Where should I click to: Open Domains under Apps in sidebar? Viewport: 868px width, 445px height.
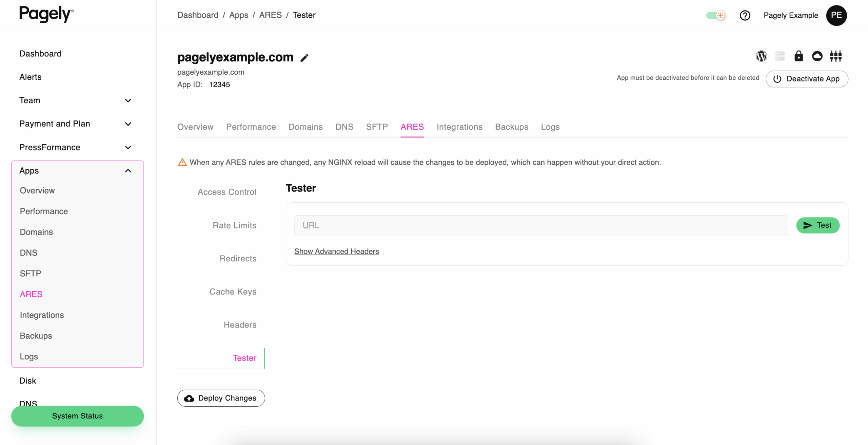click(36, 232)
